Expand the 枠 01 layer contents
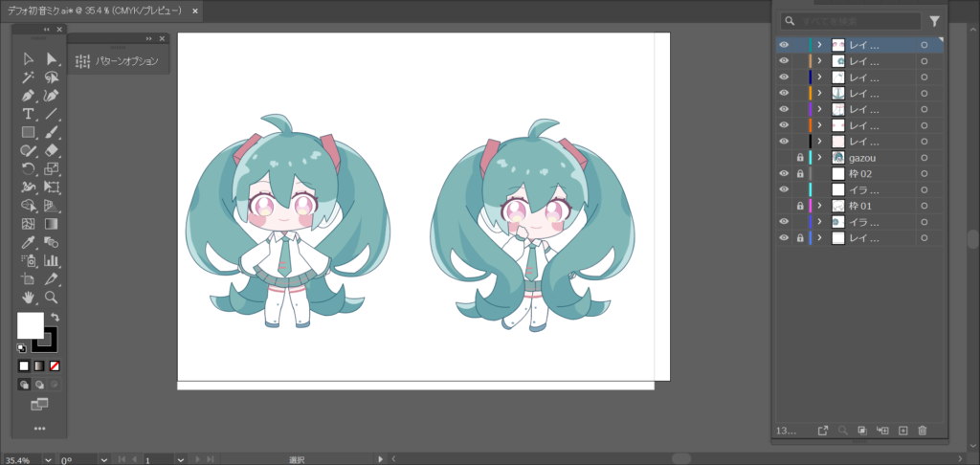This screenshot has height=465, width=980. pos(819,206)
